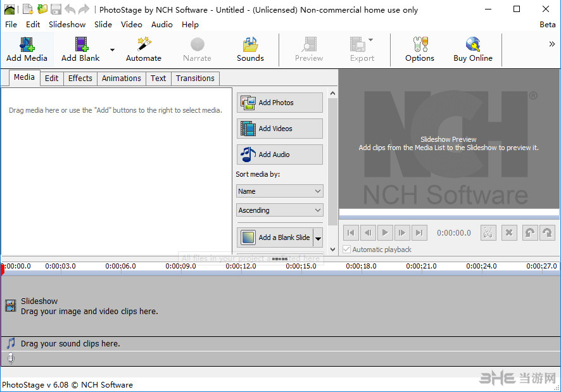The image size is (561, 392).
Task: Go to start of the slideshow preview
Action: 351,233
